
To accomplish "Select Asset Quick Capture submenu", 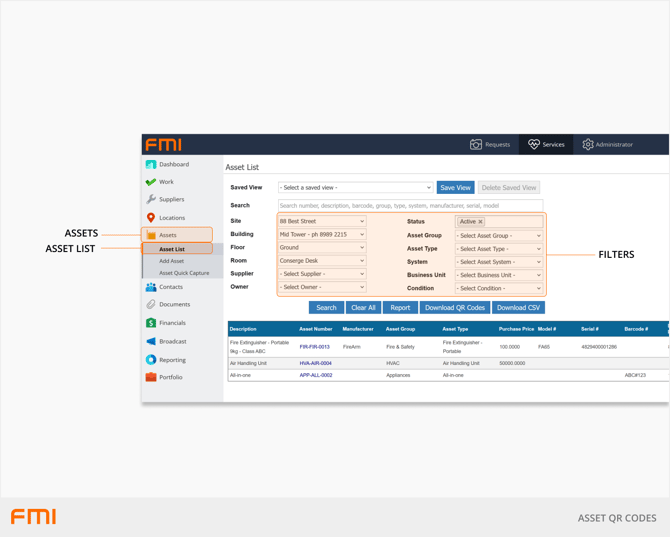I will point(184,273).
